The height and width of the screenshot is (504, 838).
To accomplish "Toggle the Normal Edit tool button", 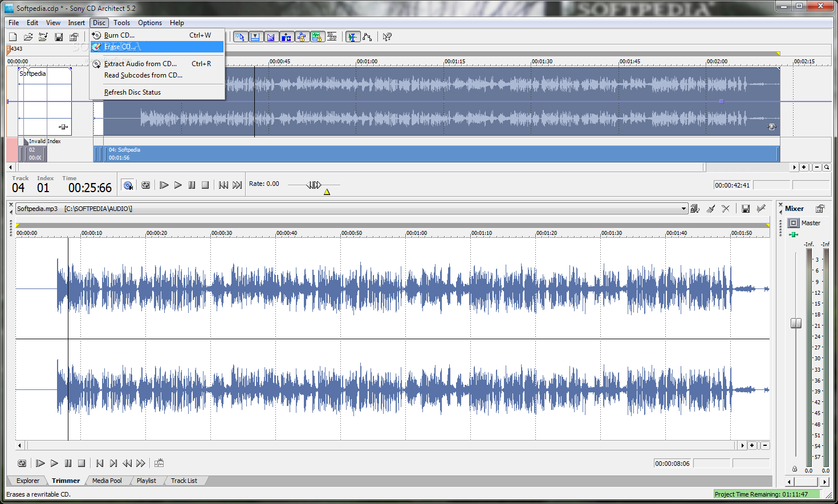I will [x=353, y=37].
